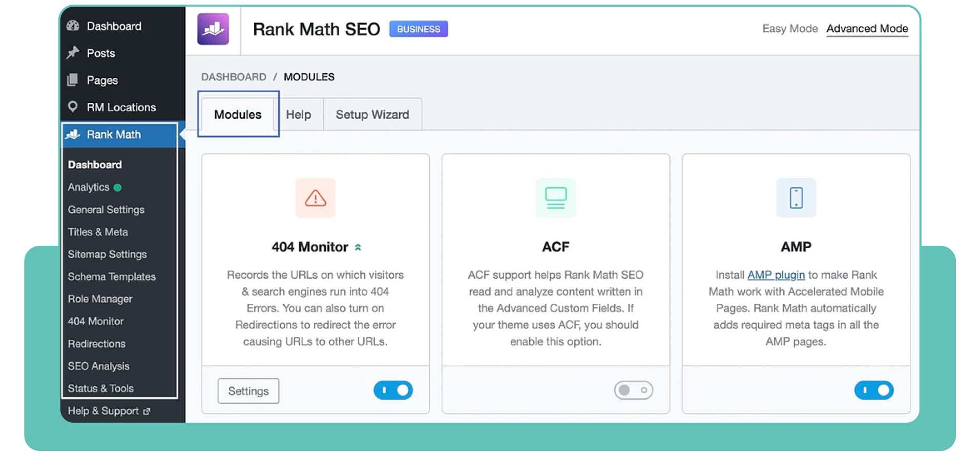
Task: Click the AMP mobile phone module icon
Action: (x=796, y=198)
